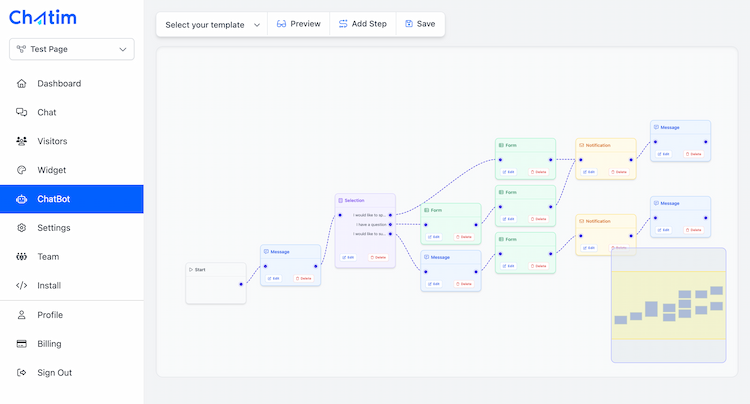Click the minimap overview panel
Image resolution: width=750 pixels, height=404 pixels.
coord(668,305)
